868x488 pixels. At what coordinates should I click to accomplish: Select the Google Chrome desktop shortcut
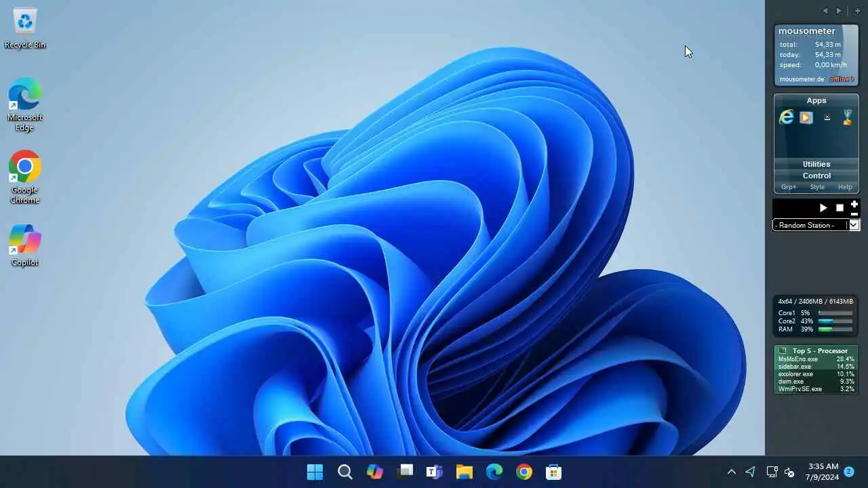coord(25,178)
